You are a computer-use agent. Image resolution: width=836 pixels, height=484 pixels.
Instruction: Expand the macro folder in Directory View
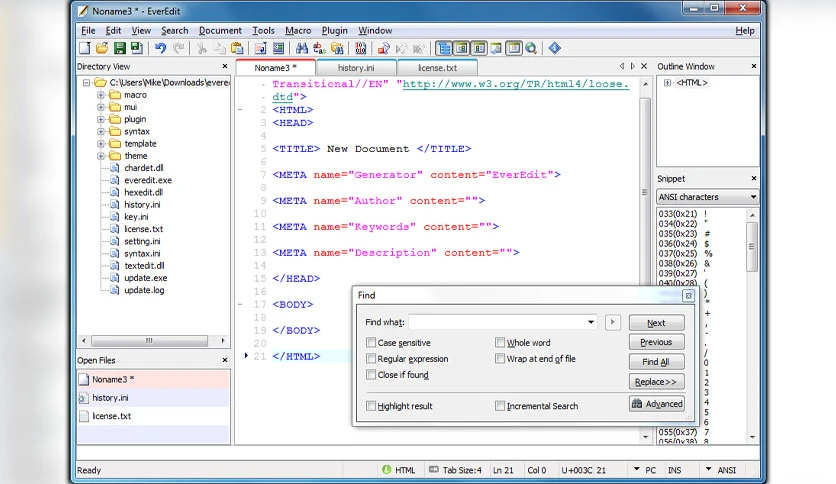coord(100,95)
